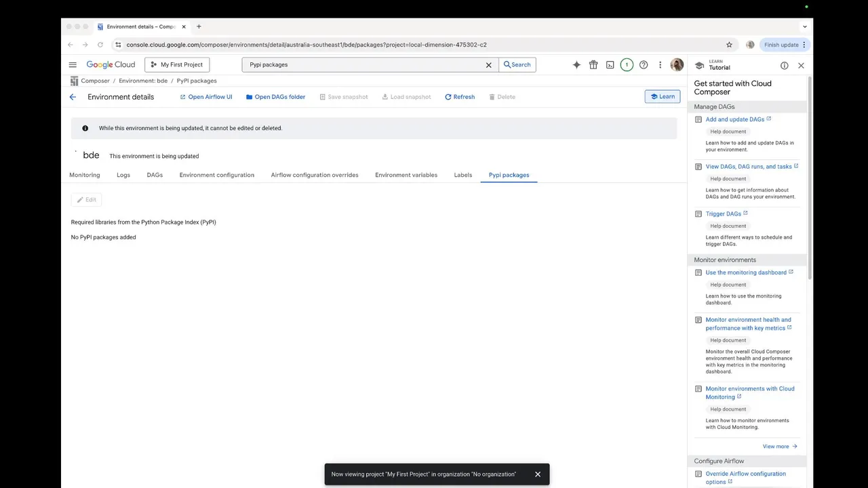Click the Finish update browser button
This screenshot has width=868, height=488.
tap(785, 45)
